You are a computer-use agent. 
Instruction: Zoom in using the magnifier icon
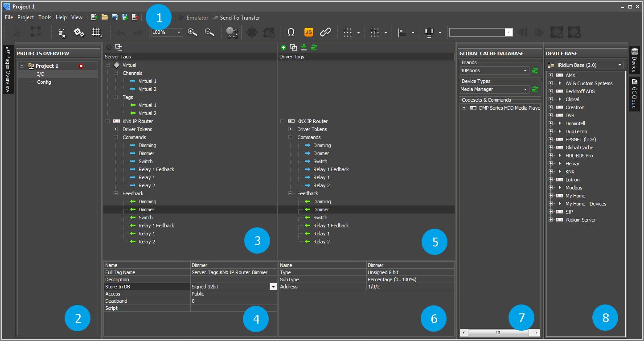pos(193,32)
